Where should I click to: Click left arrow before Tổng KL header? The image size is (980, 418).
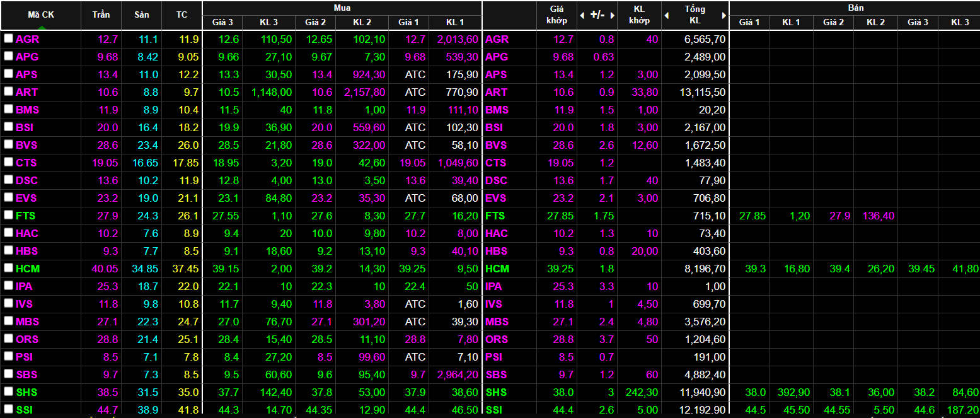pos(667,15)
